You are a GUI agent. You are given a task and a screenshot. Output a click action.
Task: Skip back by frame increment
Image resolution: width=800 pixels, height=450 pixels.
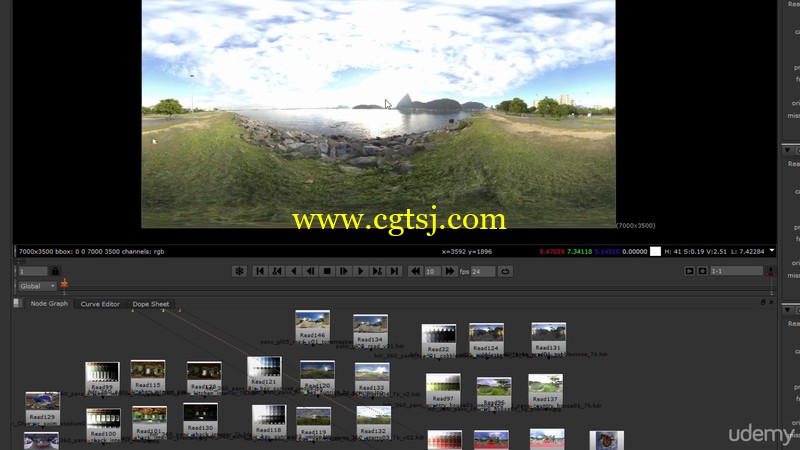pos(415,271)
